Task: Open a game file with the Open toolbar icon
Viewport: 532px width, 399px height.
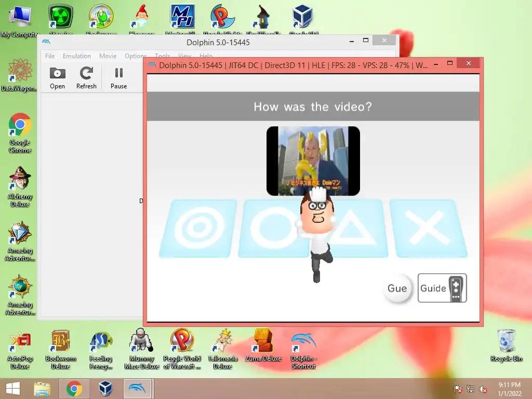Action: (57, 78)
